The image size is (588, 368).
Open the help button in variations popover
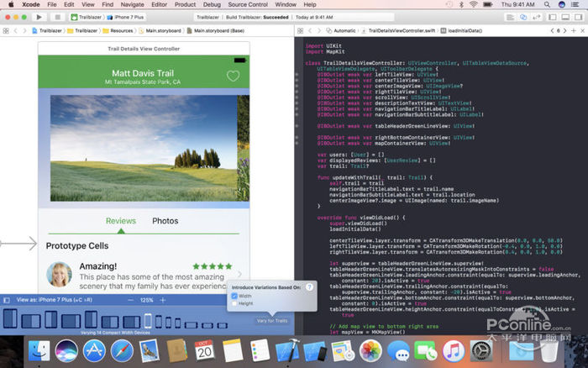308,287
